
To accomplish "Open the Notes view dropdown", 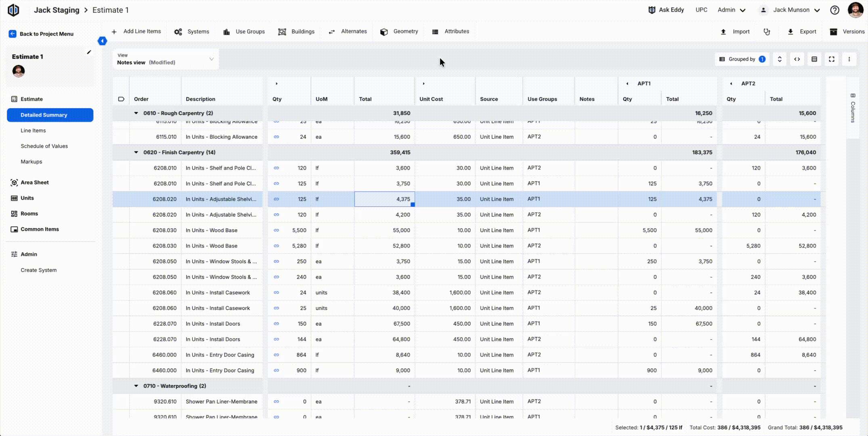I will pyautogui.click(x=166, y=59).
